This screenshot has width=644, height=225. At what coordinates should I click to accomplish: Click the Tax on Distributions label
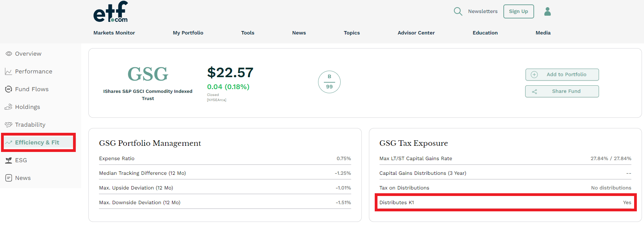coord(404,188)
